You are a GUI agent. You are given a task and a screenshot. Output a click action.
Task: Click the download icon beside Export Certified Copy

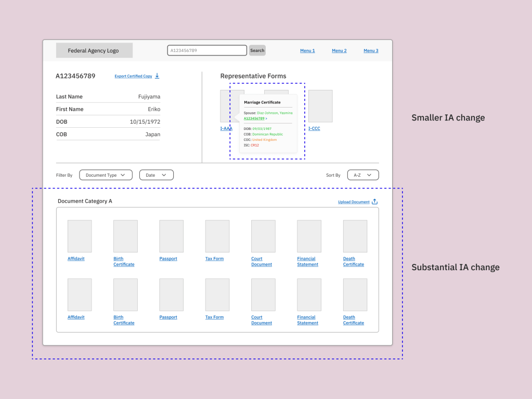coord(157,76)
